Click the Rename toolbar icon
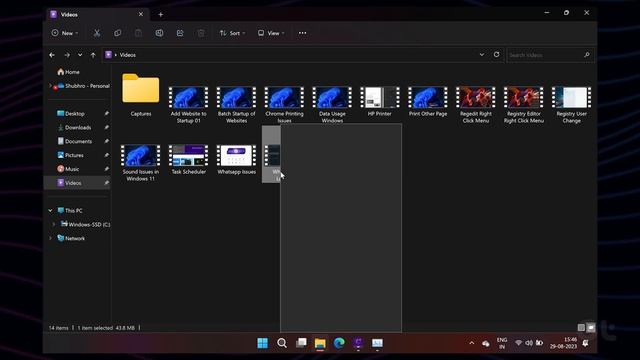Viewport: 640px width, 360px height. click(x=159, y=33)
